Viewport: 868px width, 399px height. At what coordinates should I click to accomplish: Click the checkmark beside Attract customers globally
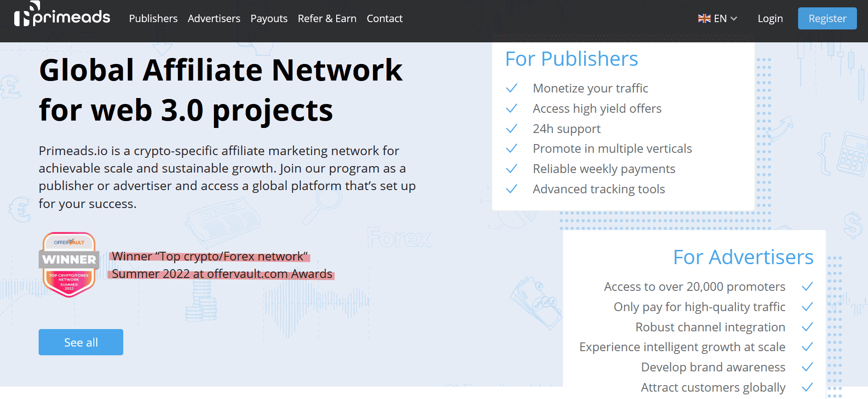click(x=807, y=387)
